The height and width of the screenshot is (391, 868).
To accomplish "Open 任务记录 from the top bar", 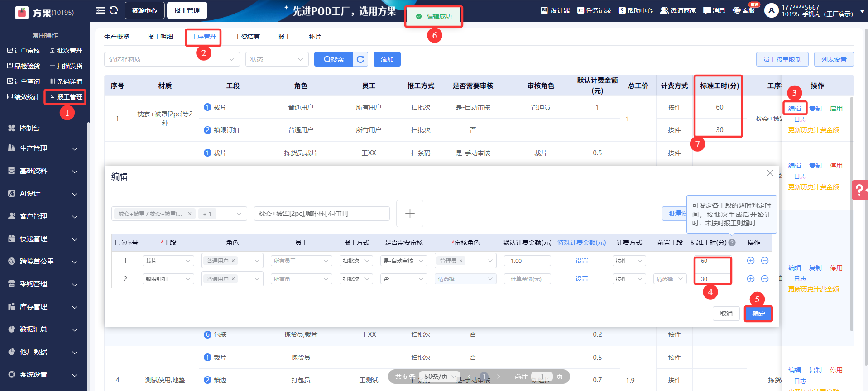I will click(594, 10).
